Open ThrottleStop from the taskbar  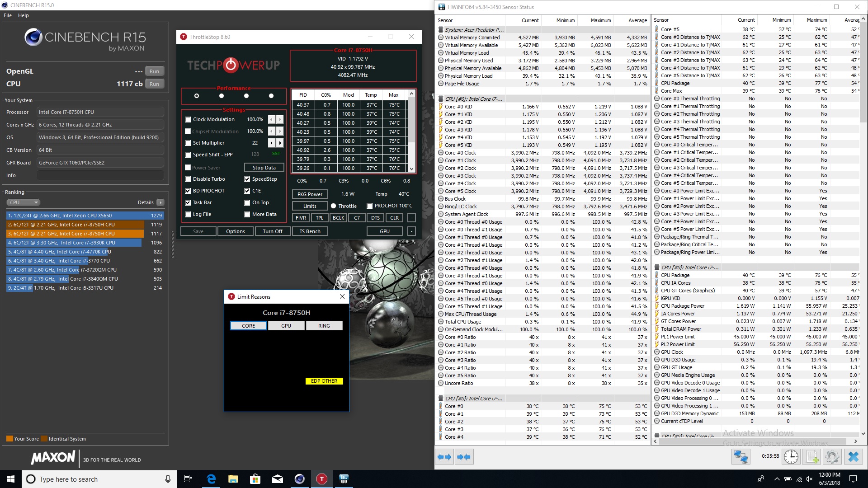(321, 479)
